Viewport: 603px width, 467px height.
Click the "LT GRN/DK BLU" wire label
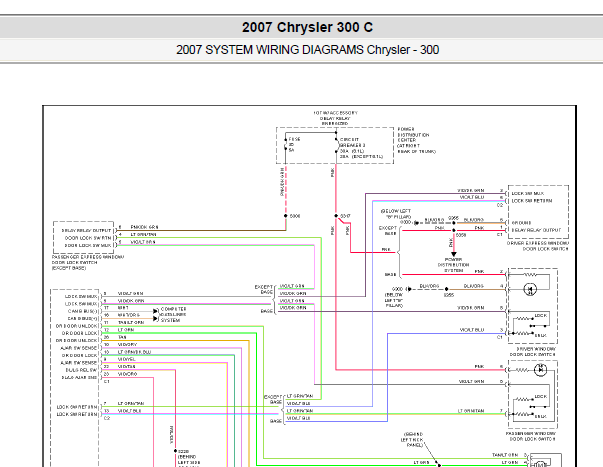point(134,352)
